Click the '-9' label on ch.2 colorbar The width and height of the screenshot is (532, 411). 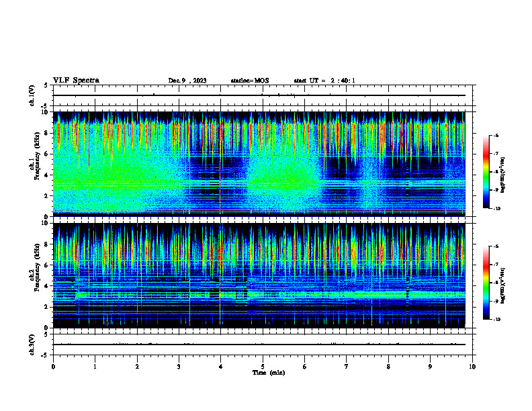click(496, 301)
